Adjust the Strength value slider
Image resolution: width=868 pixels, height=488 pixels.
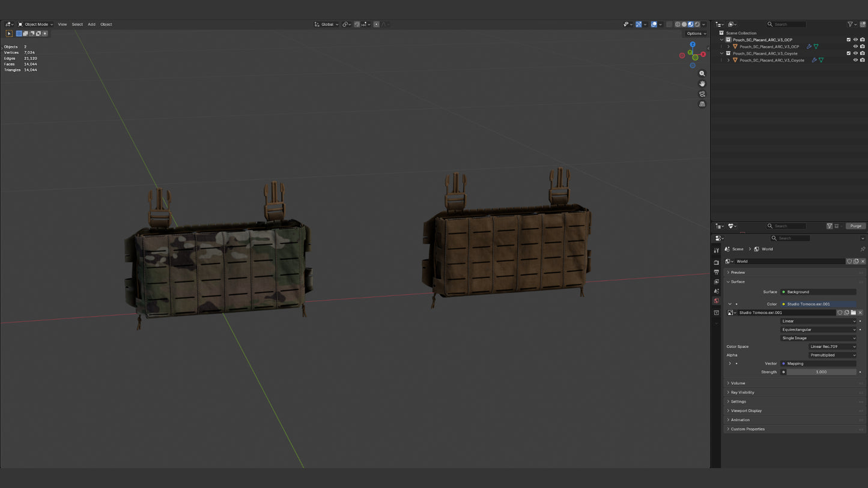[x=821, y=372]
